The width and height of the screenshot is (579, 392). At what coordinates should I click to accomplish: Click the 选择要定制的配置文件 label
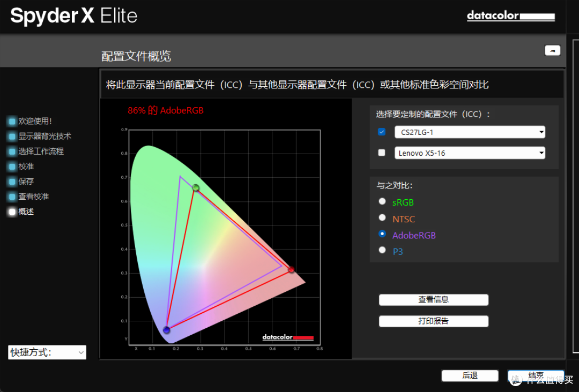(x=433, y=114)
